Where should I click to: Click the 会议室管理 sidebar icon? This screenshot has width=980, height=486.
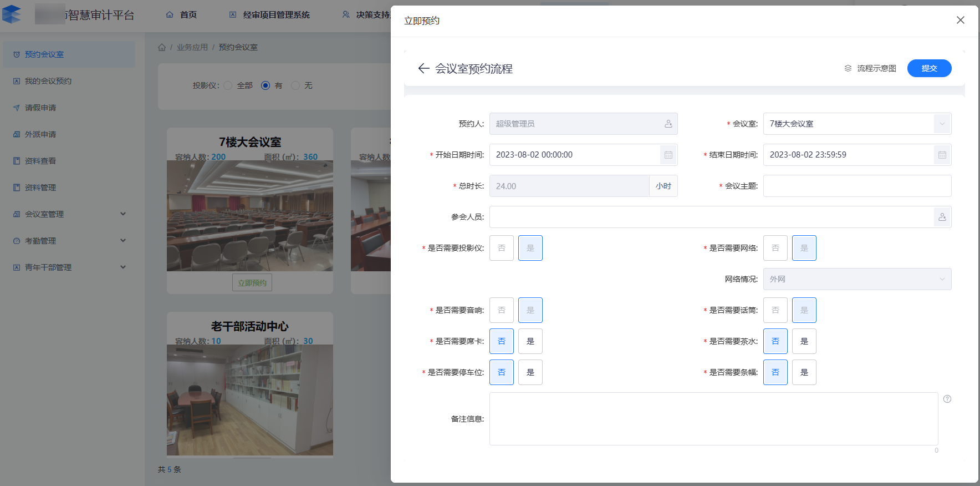point(17,214)
